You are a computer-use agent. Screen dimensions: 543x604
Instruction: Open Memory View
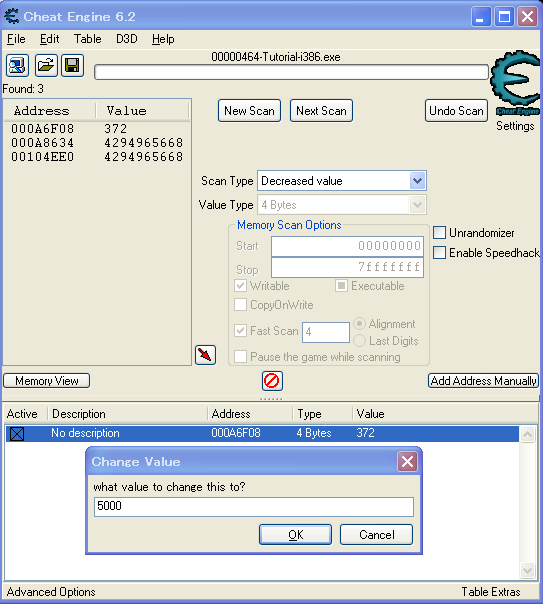coord(47,381)
